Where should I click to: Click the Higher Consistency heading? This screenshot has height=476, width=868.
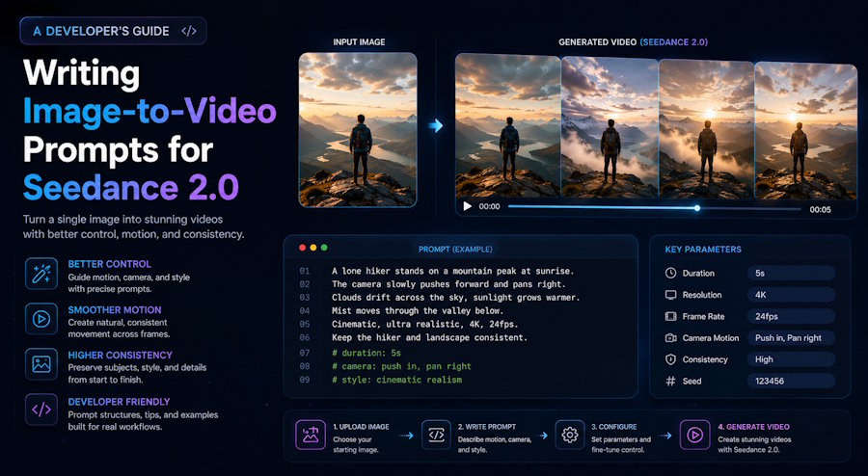[x=121, y=355]
